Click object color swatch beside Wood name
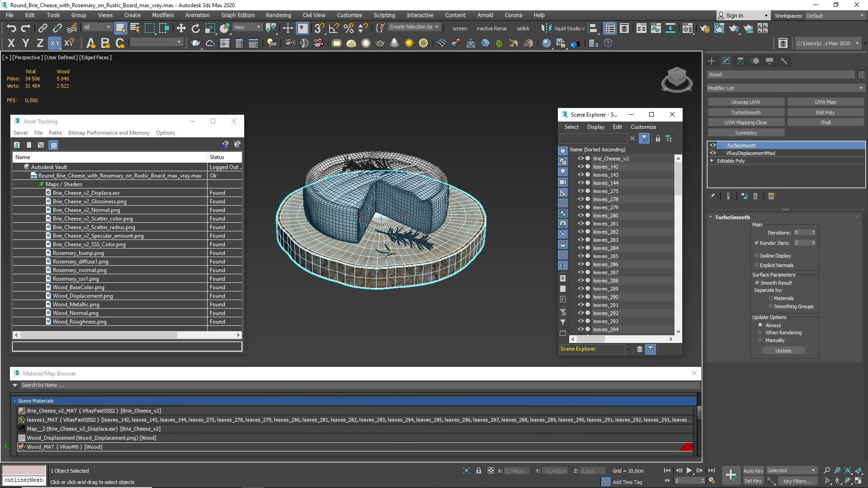868x488 pixels. 861,75
